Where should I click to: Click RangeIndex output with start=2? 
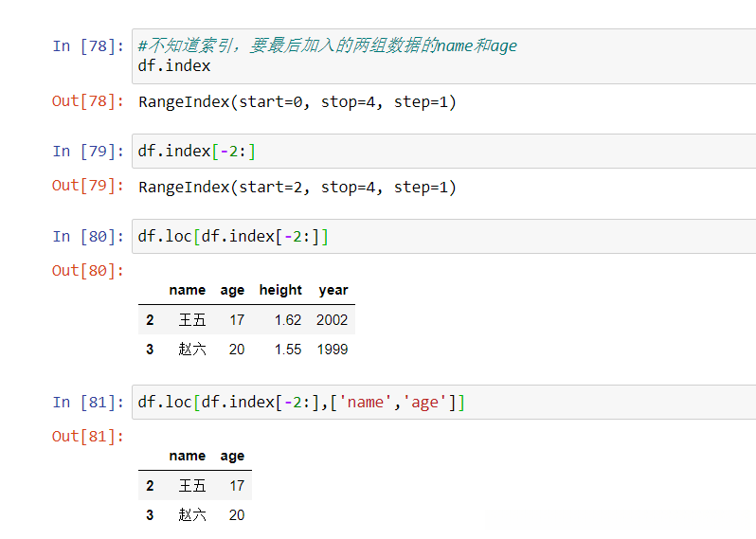[297, 187]
